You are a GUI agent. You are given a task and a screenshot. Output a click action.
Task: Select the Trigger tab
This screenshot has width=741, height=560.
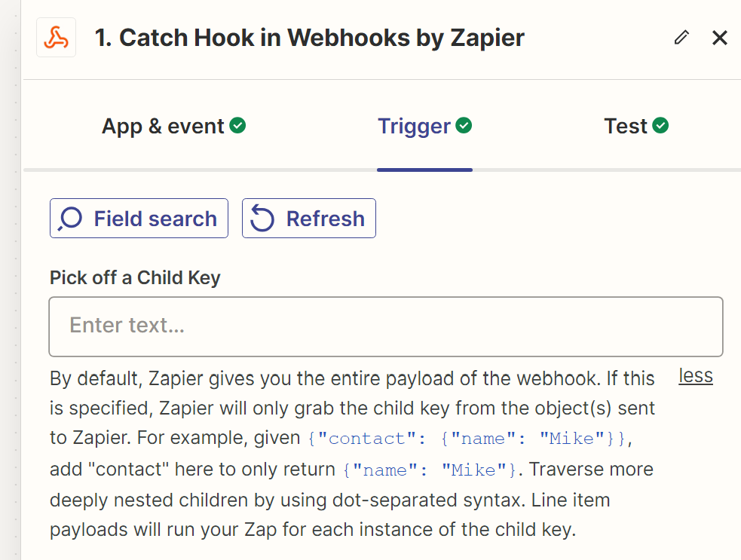pos(424,126)
